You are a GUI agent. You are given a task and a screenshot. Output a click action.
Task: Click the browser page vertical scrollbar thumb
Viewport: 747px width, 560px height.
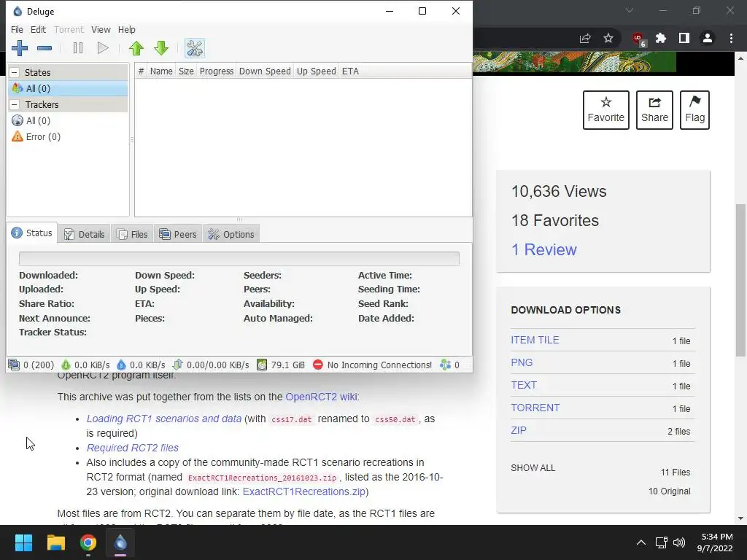tap(740, 280)
